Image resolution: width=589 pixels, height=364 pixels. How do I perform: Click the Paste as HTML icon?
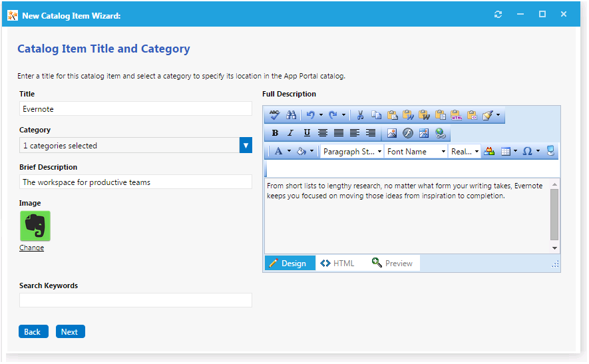[456, 115]
